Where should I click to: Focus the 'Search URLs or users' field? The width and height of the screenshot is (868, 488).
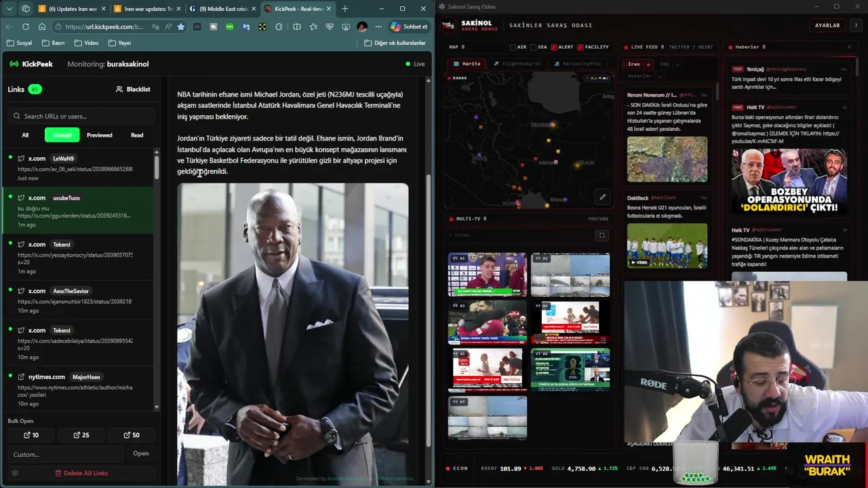81,116
